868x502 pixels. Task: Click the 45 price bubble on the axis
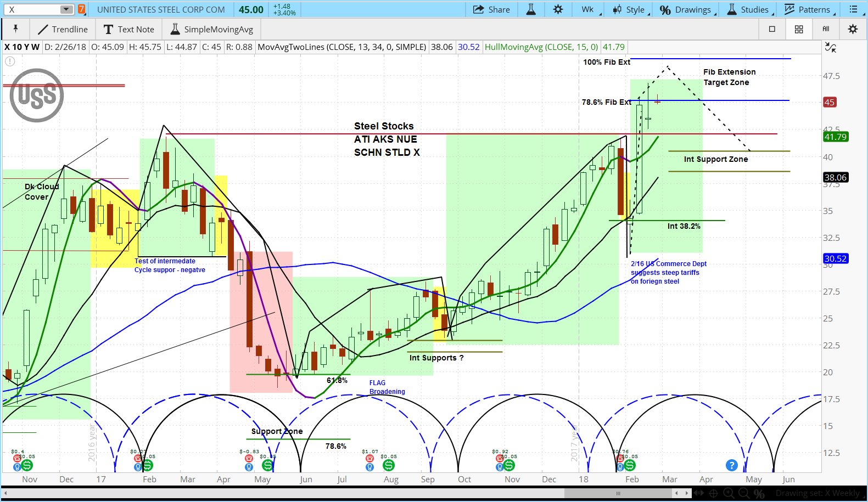tap(829, 102)
